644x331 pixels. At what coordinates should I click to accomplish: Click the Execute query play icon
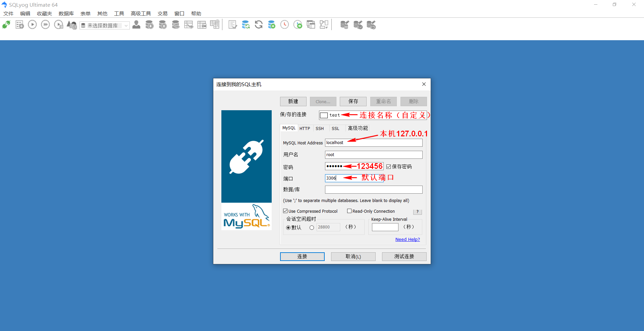32,25
